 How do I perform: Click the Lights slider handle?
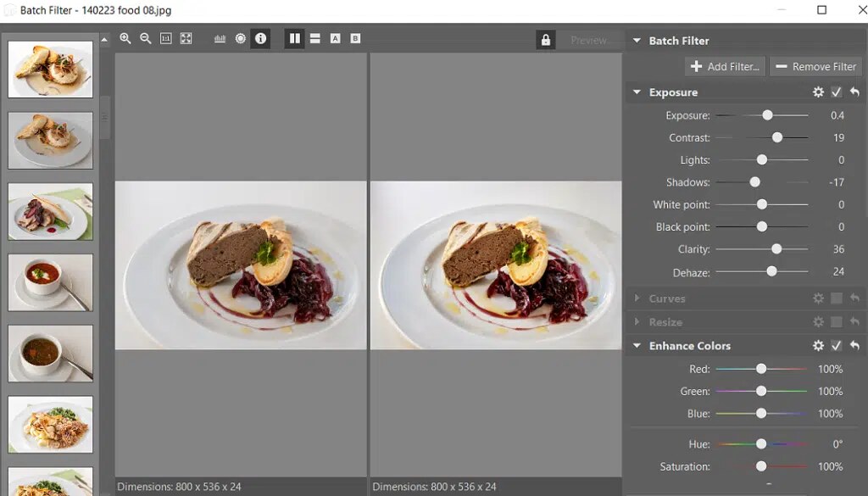pos(762,159)
